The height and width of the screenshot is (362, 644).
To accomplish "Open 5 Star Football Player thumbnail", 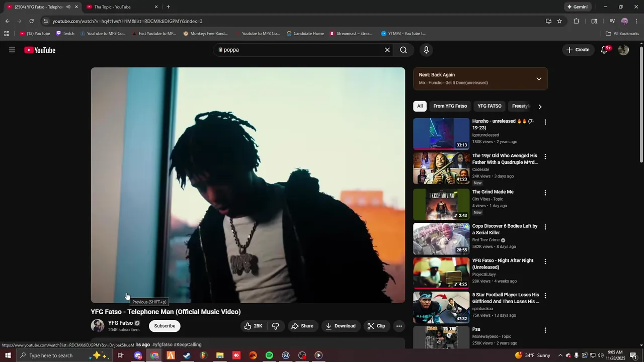I will (x=441, y=308).
